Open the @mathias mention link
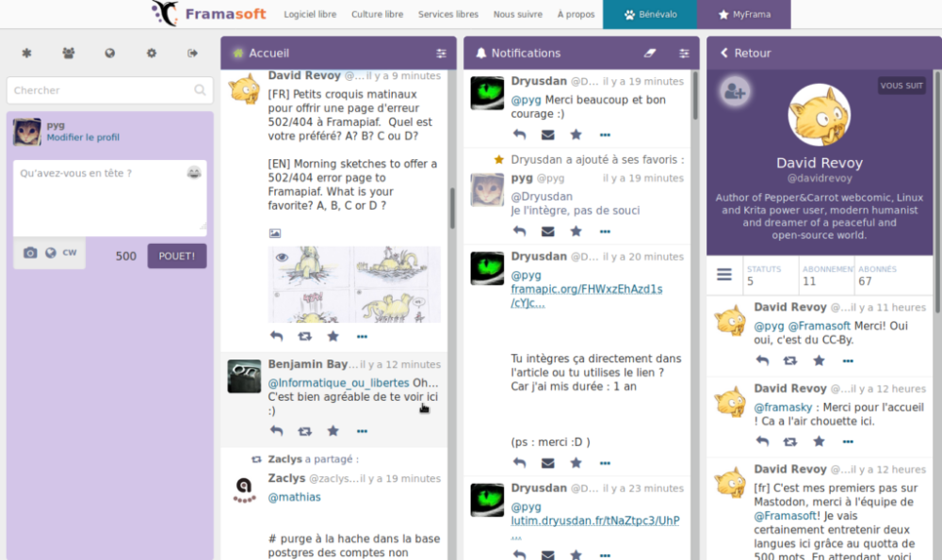Screen dimensions: 942x560 [294, 497]
